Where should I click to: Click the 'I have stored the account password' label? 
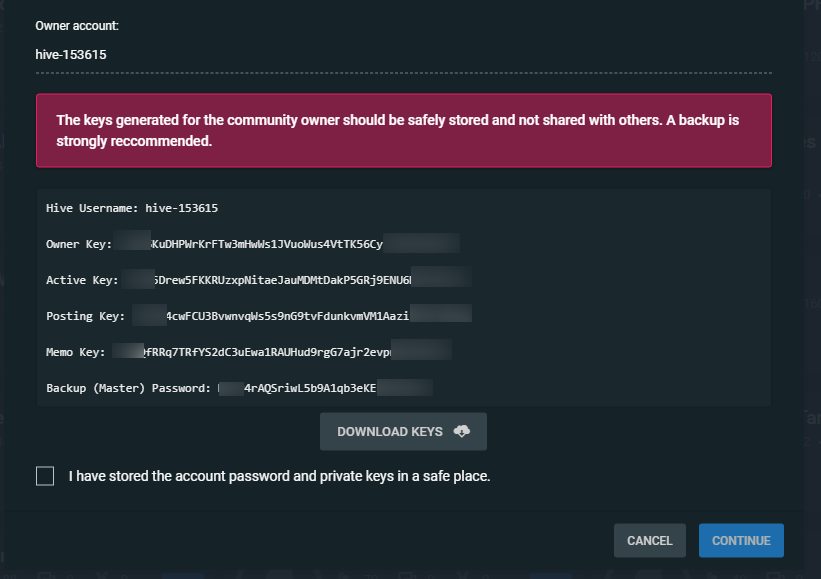coord(279,476)
